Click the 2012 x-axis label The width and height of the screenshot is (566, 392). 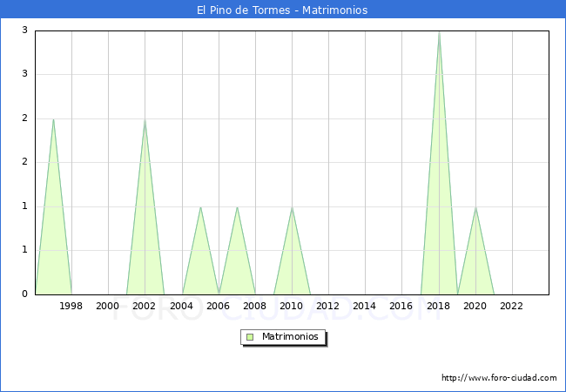[x=328, y=306]
